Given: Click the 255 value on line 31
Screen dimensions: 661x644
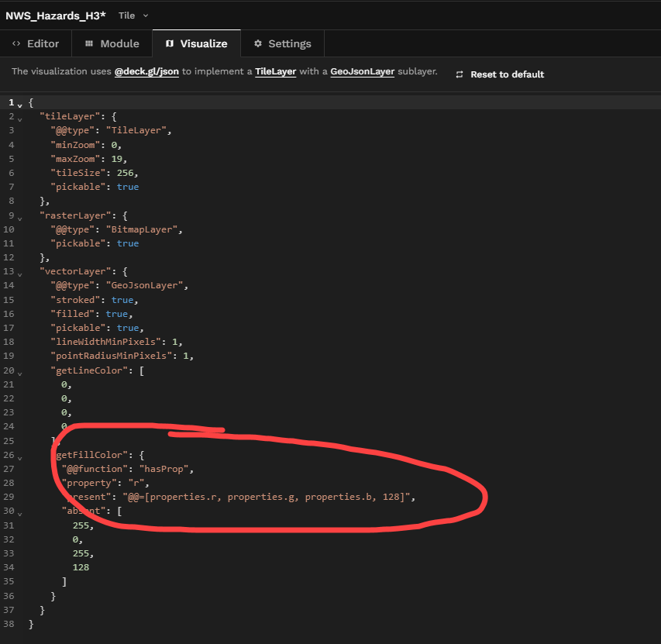Looking at the screenshot, I should (81, 525).
